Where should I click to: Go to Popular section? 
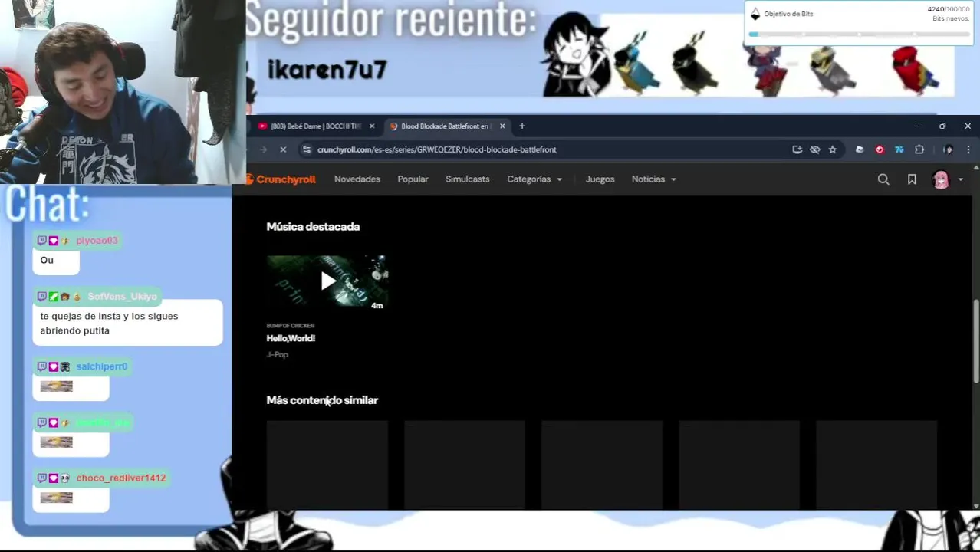pyautogui.click(x=413, y=179)
